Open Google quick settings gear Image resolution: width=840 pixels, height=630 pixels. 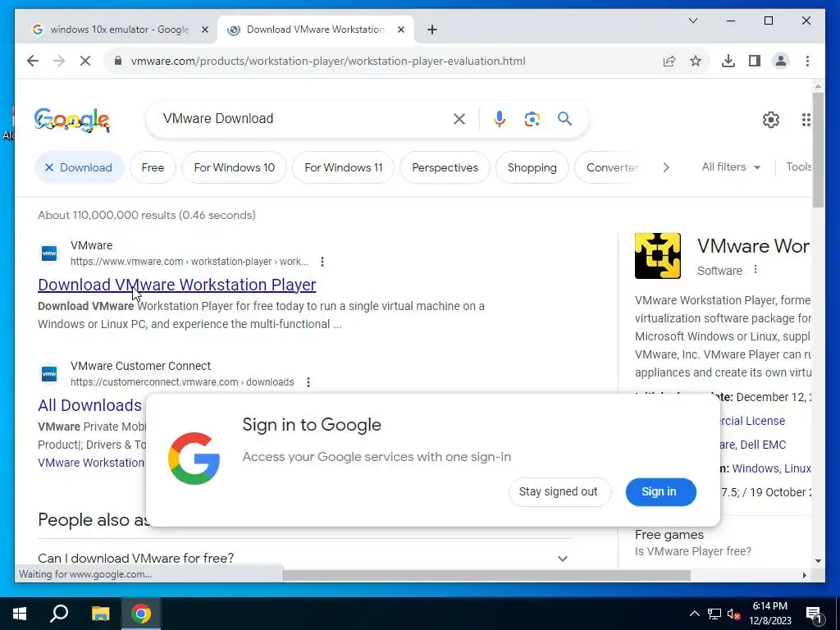[770, 120]
